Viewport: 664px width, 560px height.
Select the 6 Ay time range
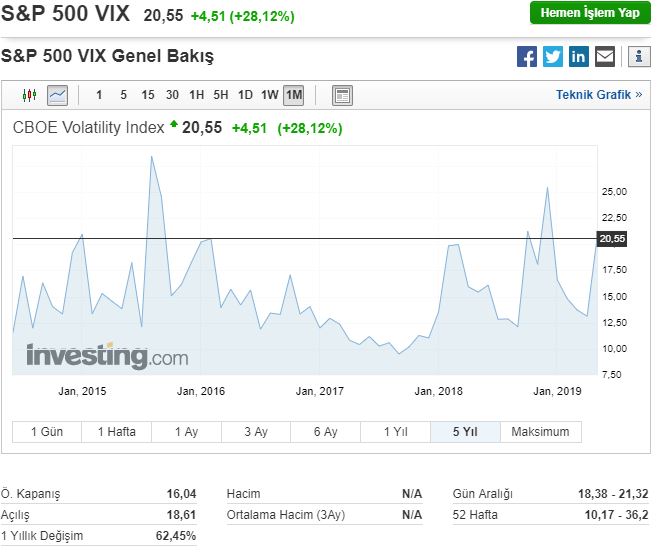pos(325,432)
